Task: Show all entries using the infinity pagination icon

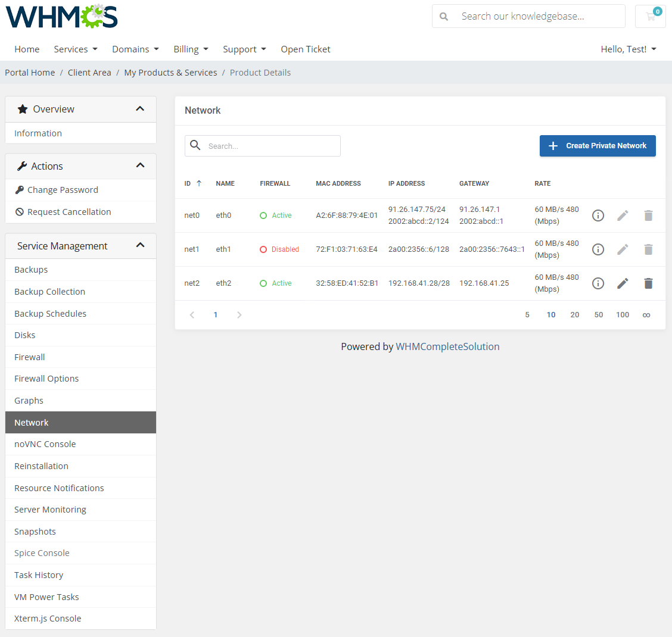Action: point(646,314)
